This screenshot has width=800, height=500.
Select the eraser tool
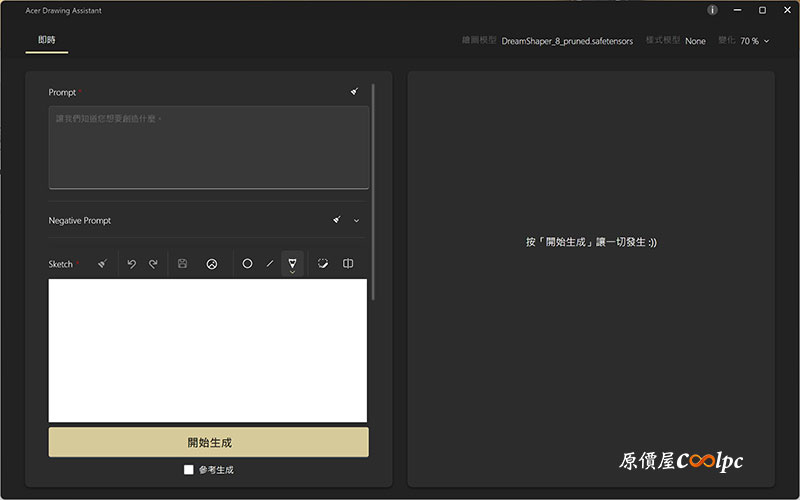(x=323, y=264)
